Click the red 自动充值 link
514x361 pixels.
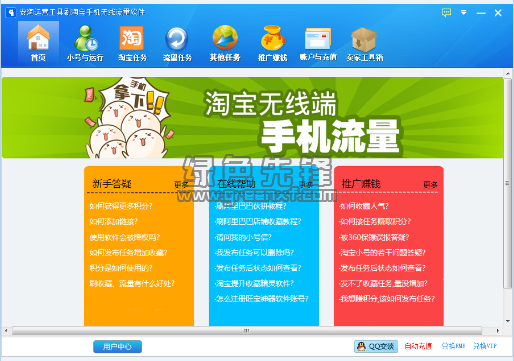tap(418, 346)
